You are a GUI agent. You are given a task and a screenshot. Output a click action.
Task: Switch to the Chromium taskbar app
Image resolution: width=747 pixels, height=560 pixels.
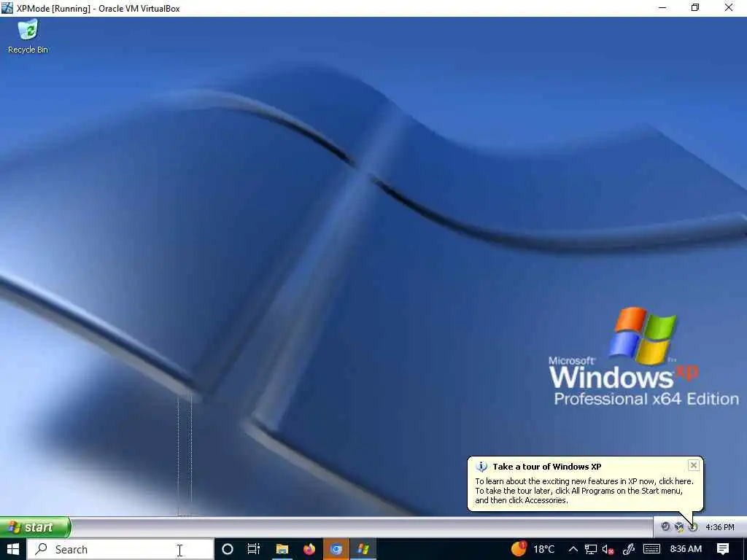(336, 549)
